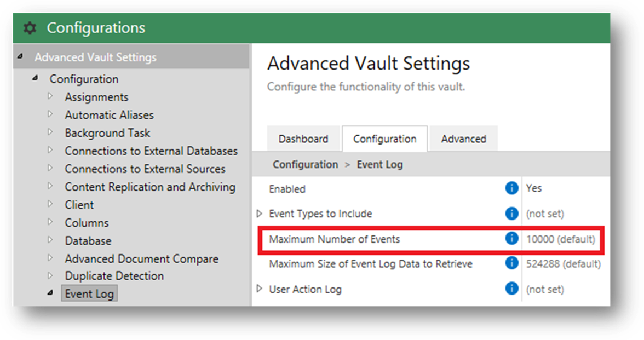Image resolution: width=644 pixels, height=340 pixels.
Task: Select the Duplicate Detection tree item
Action: pos(114,276)
